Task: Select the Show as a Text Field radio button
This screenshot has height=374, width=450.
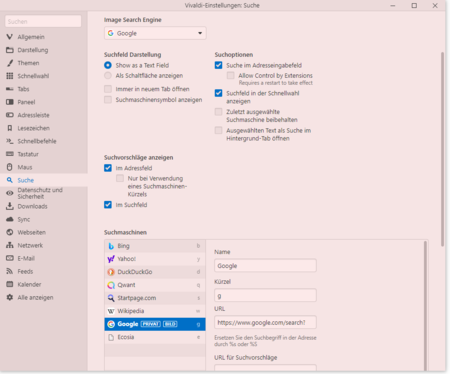Action: (x=108, y=65)
